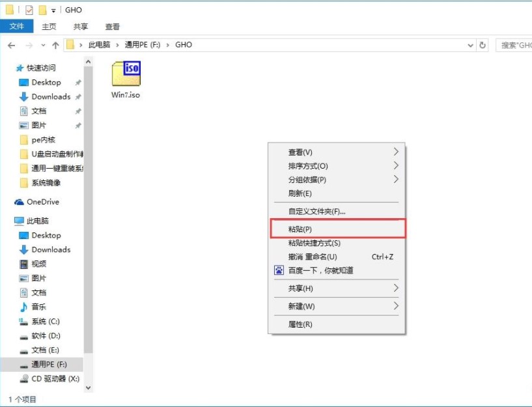Open the Quick Access Toolbar dropdown arrow
Image resolution: width=532 pixels, height=407 pixels.
pyautogui.click(x=53, y=11)
